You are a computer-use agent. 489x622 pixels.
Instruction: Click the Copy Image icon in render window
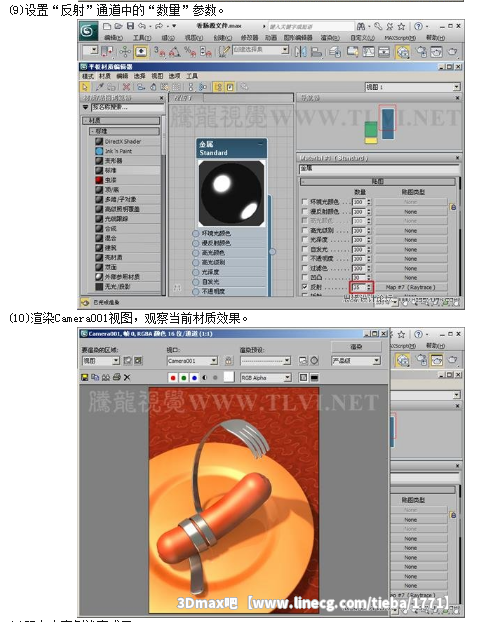(95, 377)
